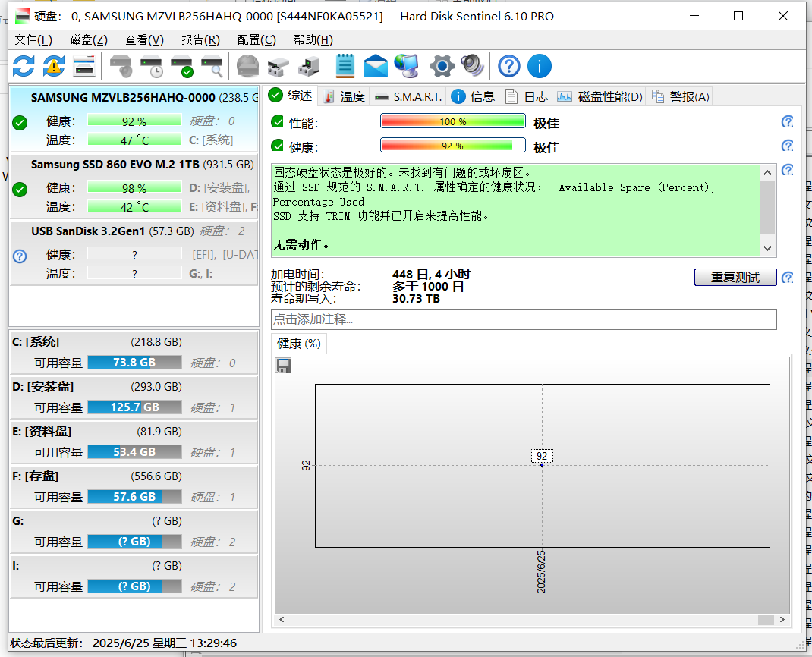Switch to the 温度 temperature tab

(x=344, y=97)
